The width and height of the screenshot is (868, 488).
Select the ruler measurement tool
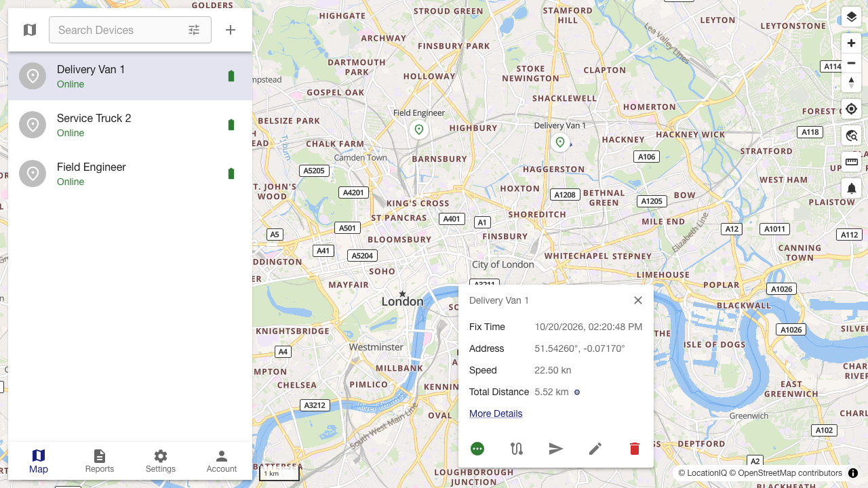[x=852, y=162]
